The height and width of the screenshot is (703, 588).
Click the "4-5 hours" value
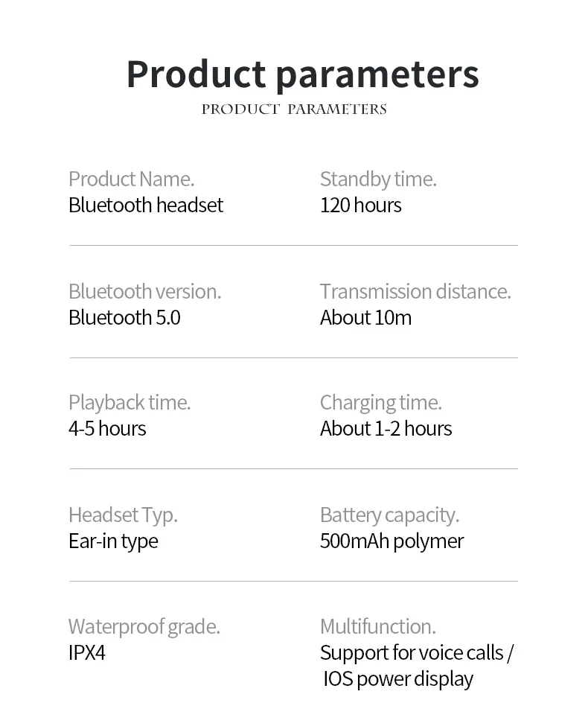point(107,429)
